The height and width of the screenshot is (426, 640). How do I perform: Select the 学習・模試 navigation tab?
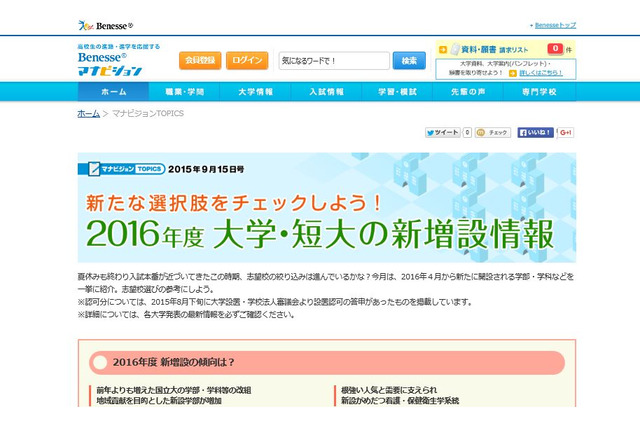point(397,92)
